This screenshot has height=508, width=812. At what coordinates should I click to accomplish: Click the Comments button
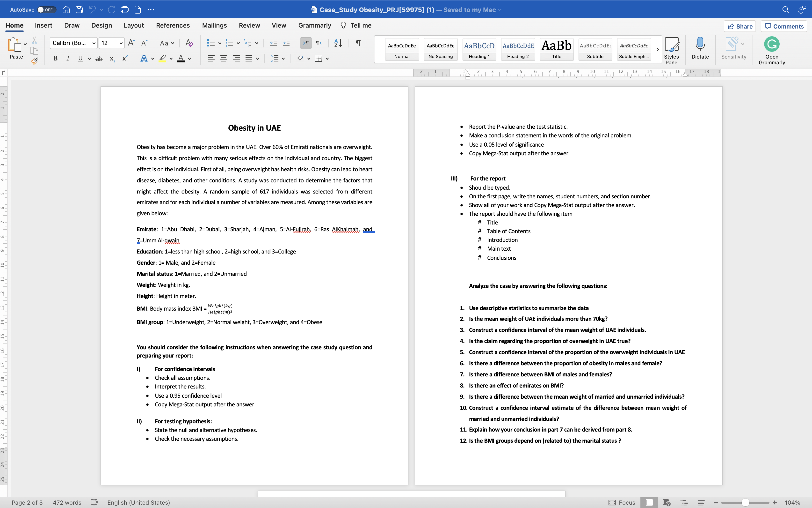pyautogui.click(x=784, y=26)
